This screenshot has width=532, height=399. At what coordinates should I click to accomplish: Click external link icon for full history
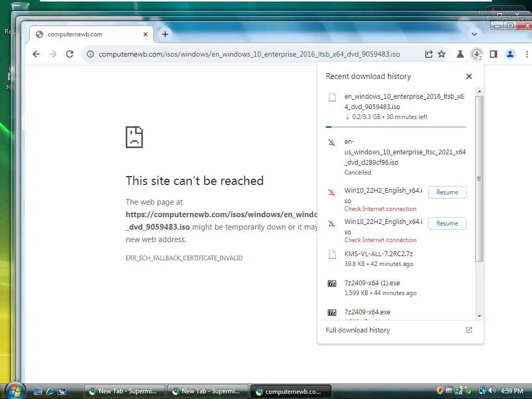469,330
